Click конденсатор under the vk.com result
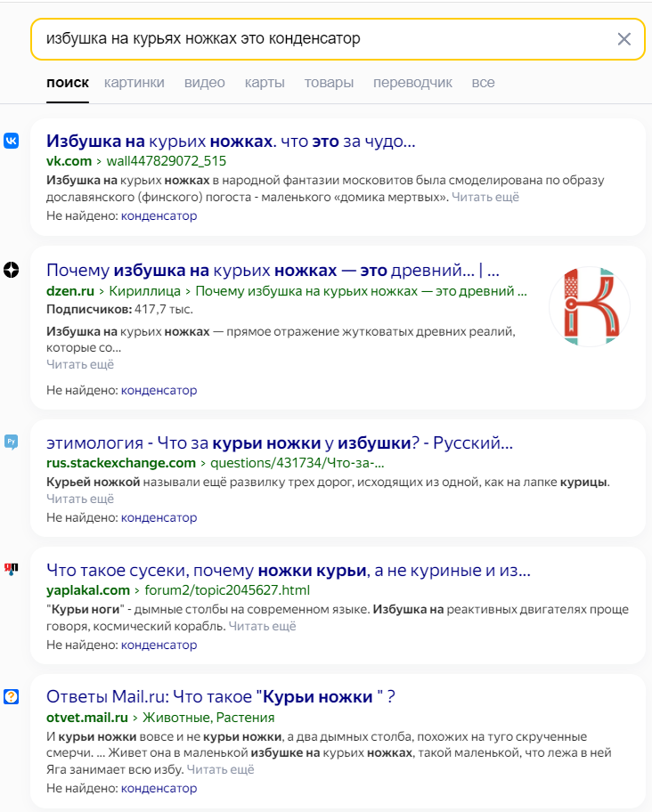Screen dimensions: 652x812 [x=159, y=216]
